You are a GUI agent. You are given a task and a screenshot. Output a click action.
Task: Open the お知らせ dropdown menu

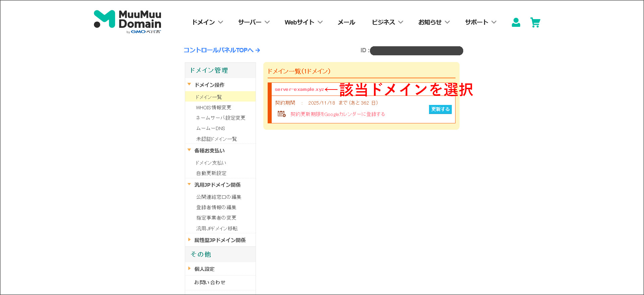click(434, 22)
